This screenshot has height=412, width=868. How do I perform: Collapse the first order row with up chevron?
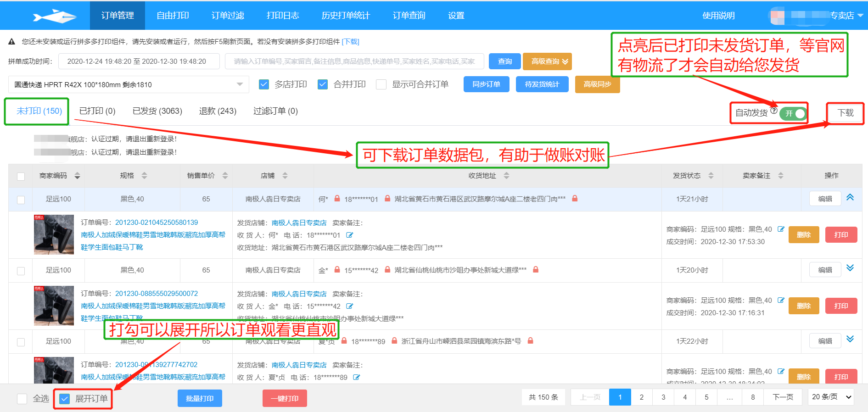click(x=850, y=197)
